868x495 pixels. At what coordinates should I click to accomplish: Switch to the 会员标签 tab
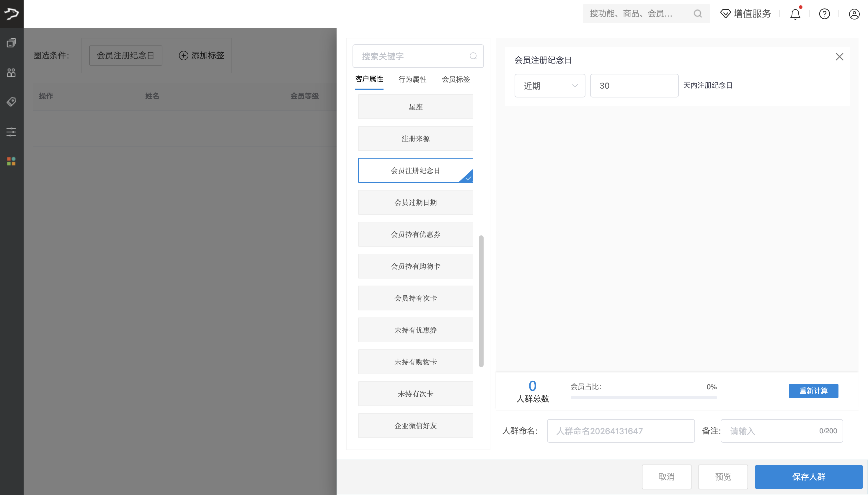coord(456,79)
